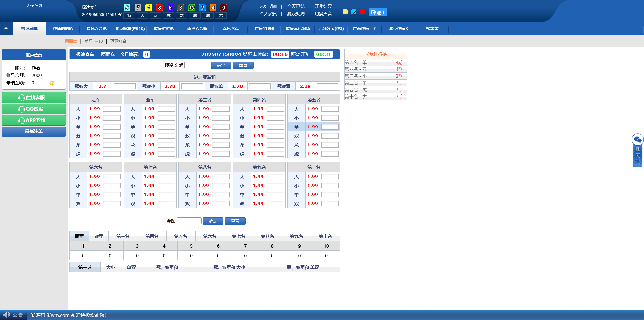Collapse the game navigation with up arrow
Viewport: 644px width, 320px height.
(x=6, y=28)
